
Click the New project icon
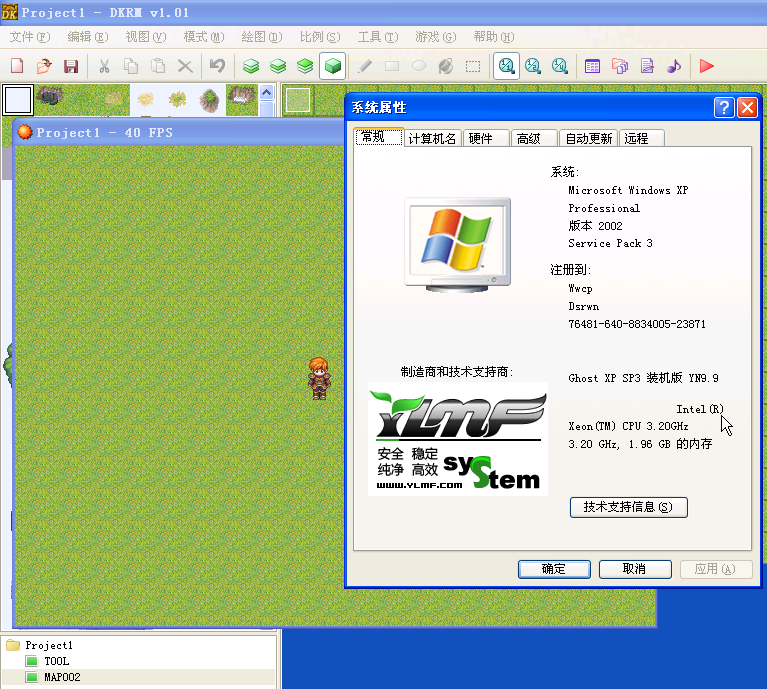(x=17, y=66)
